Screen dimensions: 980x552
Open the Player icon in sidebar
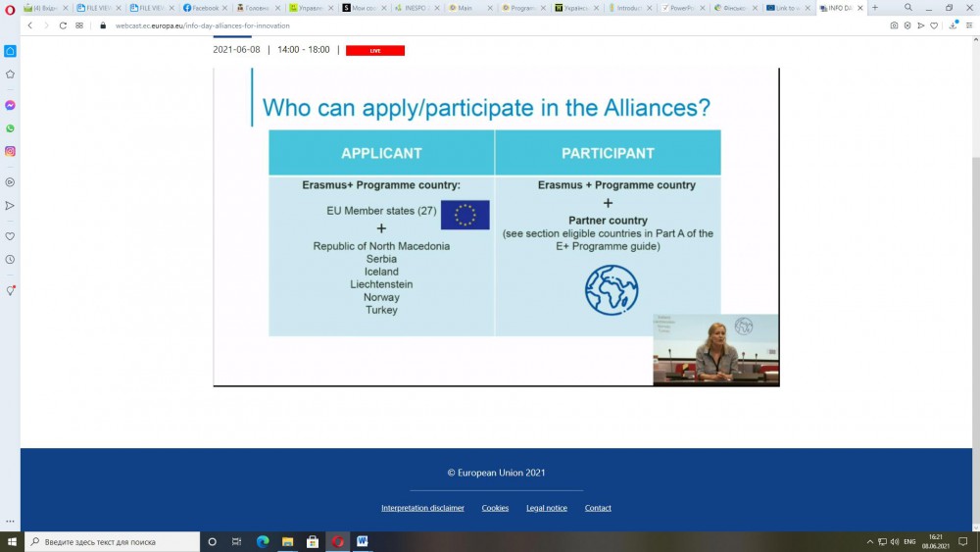tap(10, 182)
